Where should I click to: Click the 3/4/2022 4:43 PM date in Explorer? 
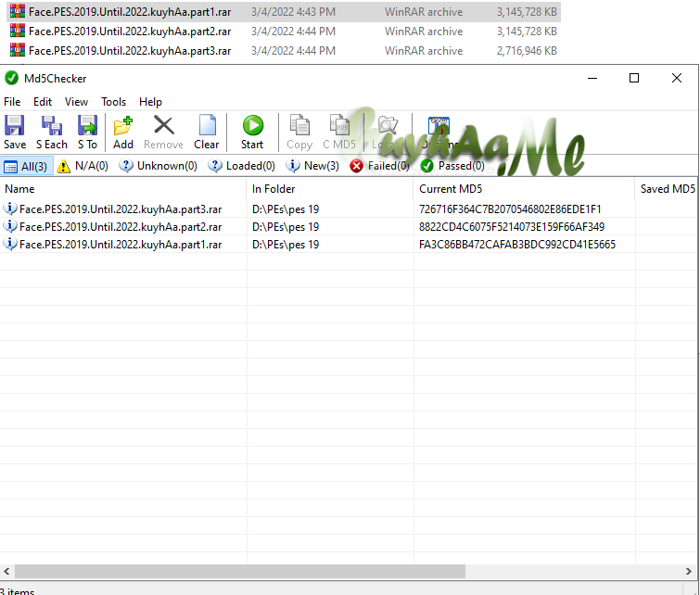pos(293,12)
